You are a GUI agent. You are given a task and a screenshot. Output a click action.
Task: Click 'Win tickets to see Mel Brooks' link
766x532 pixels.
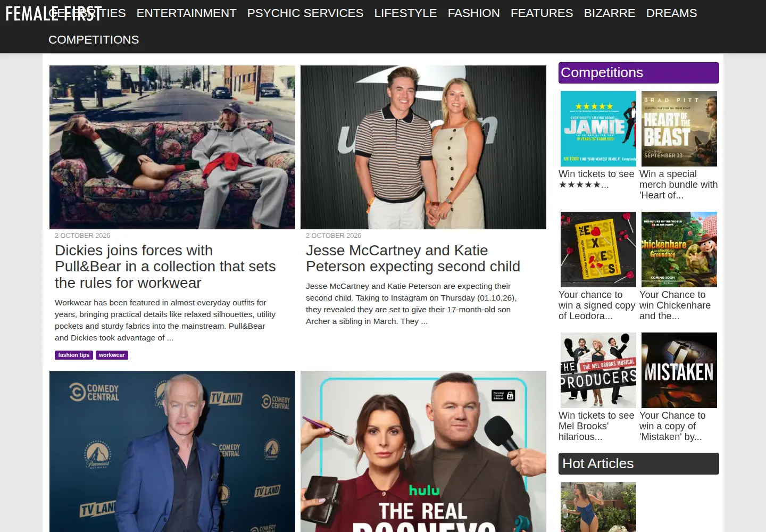(596, 426)
